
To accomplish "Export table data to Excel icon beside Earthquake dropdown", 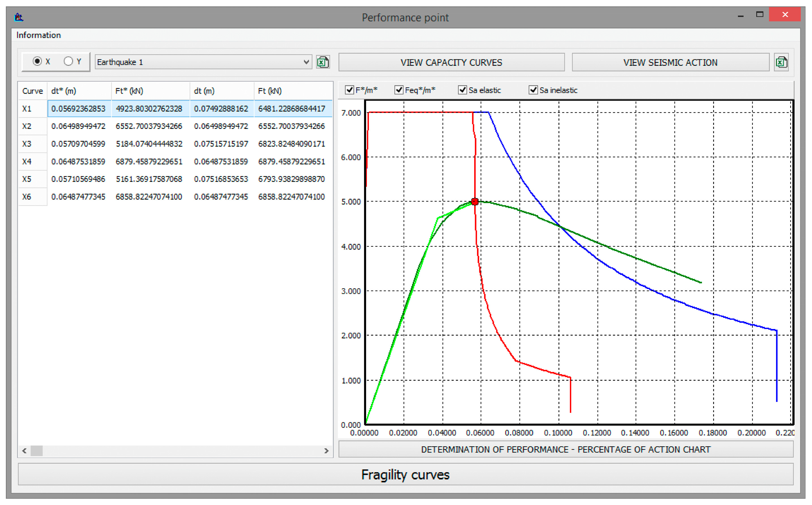I will tap(323, 62).
